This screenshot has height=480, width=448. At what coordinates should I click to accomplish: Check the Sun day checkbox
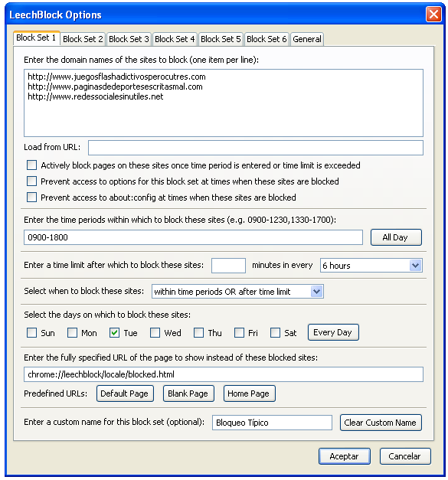[x=31, y=333]
